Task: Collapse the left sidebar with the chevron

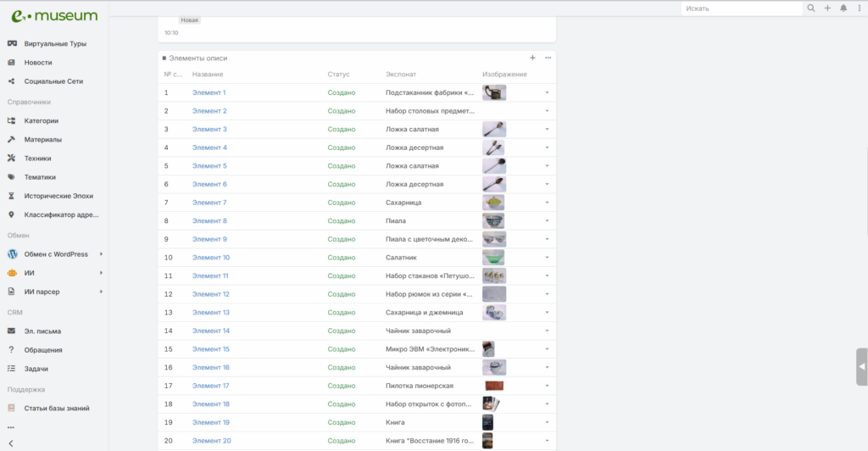Action: click(x=11, y=443)
